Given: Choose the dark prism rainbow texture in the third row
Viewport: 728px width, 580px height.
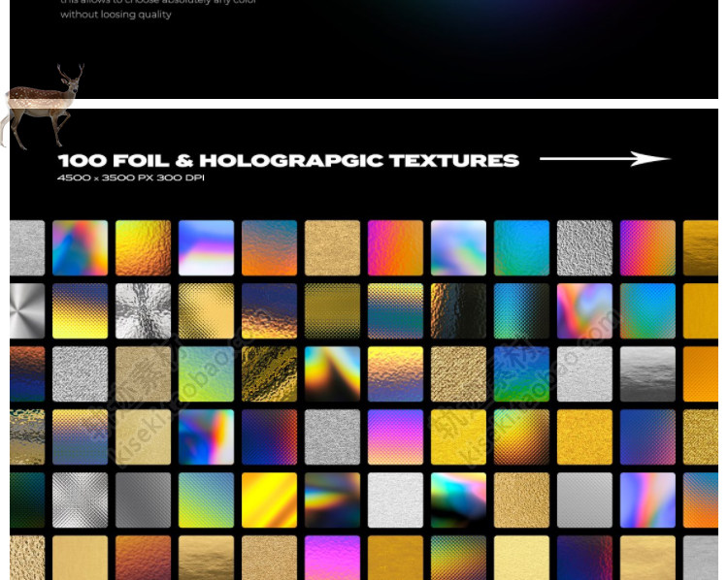Looking at the screenshot, I should [332, 374].
